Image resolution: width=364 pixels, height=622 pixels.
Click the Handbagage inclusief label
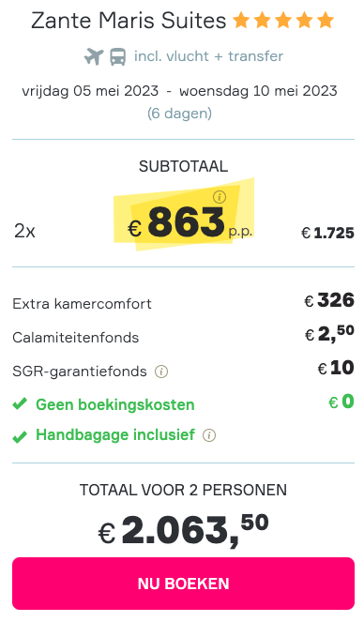pos(115,434)
